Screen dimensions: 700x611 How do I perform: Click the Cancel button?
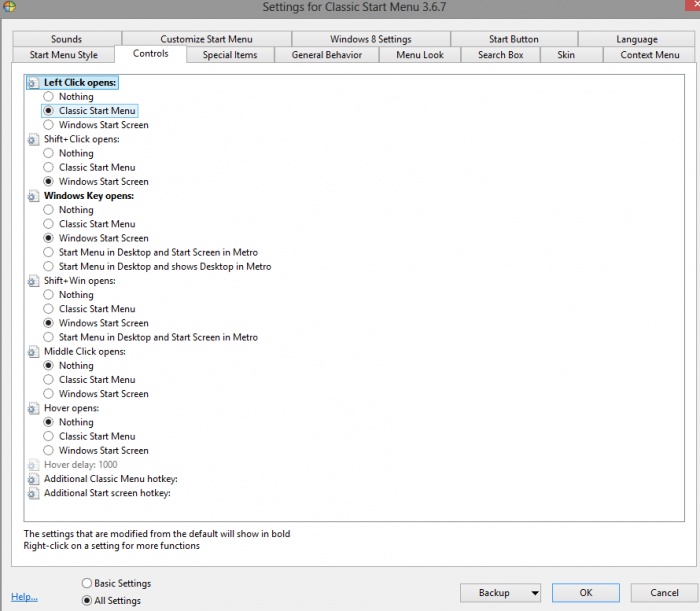(x=664, y=593)
